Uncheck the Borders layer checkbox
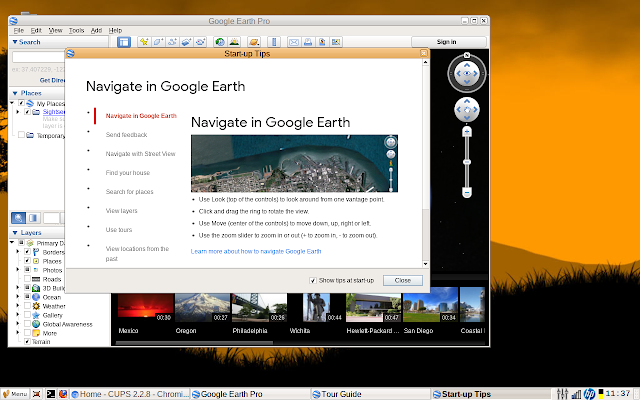Image resolution: width=640 pixels, height=400 pixels. pyautogui.click(x=28, y=252)
